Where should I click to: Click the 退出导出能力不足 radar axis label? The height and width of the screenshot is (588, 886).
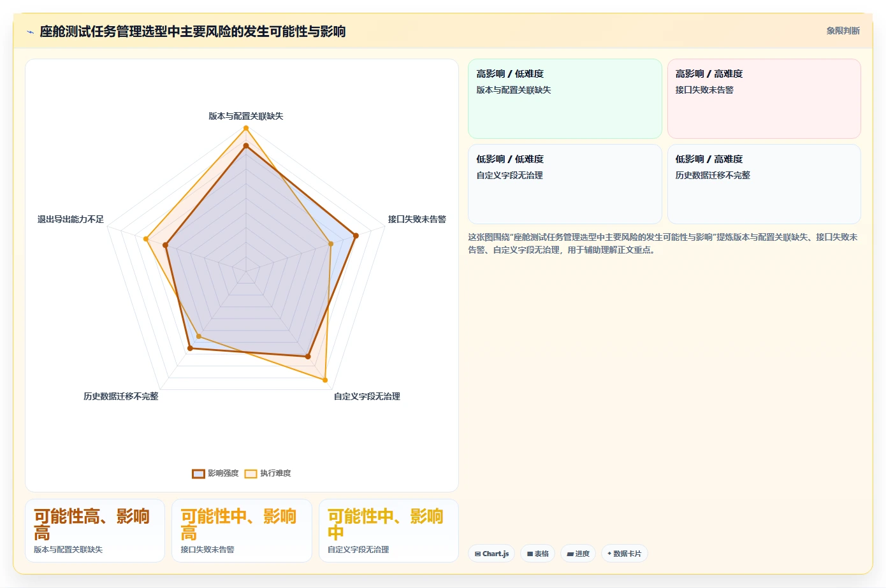click(71, 219)
